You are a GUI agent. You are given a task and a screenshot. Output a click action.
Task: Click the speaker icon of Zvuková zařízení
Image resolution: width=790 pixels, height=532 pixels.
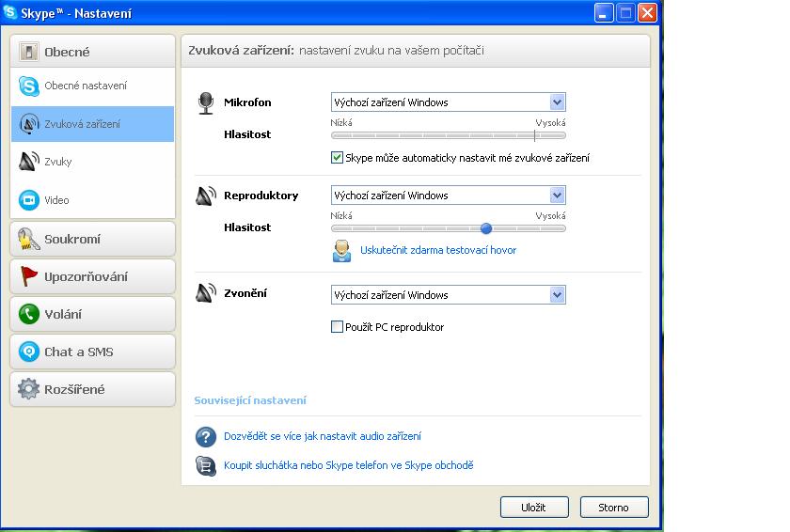point(29,124)
